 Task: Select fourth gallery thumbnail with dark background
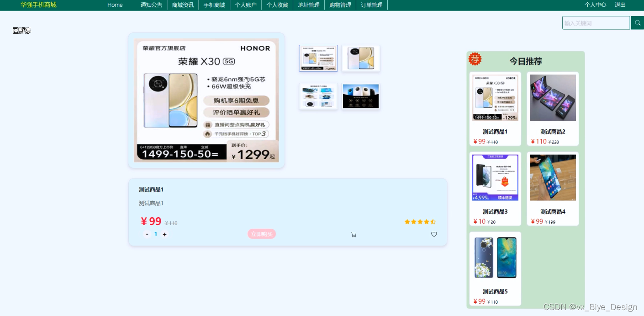361,96
